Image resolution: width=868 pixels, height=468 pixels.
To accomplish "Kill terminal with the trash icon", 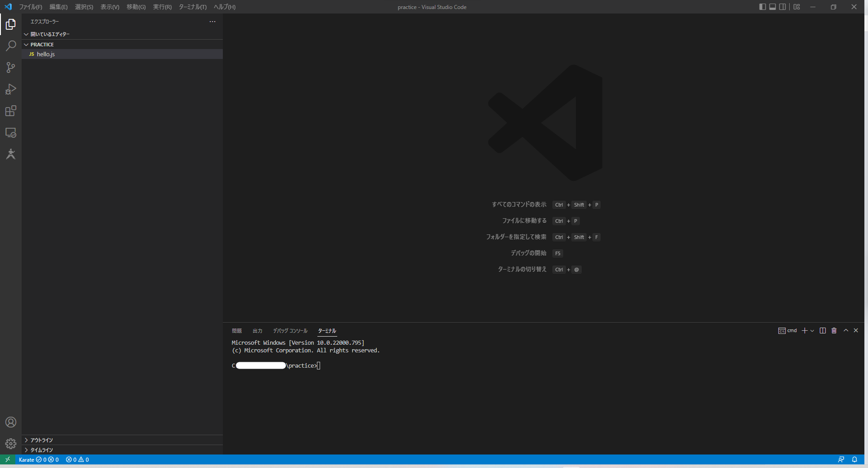I will [834, 331].
